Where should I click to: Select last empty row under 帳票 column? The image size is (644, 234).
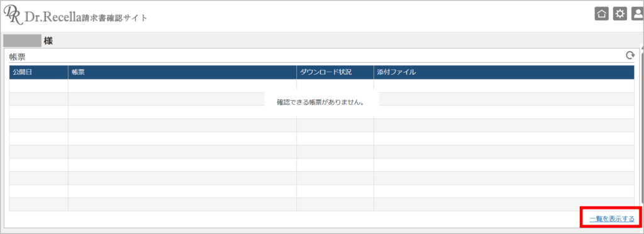[182, 204]
